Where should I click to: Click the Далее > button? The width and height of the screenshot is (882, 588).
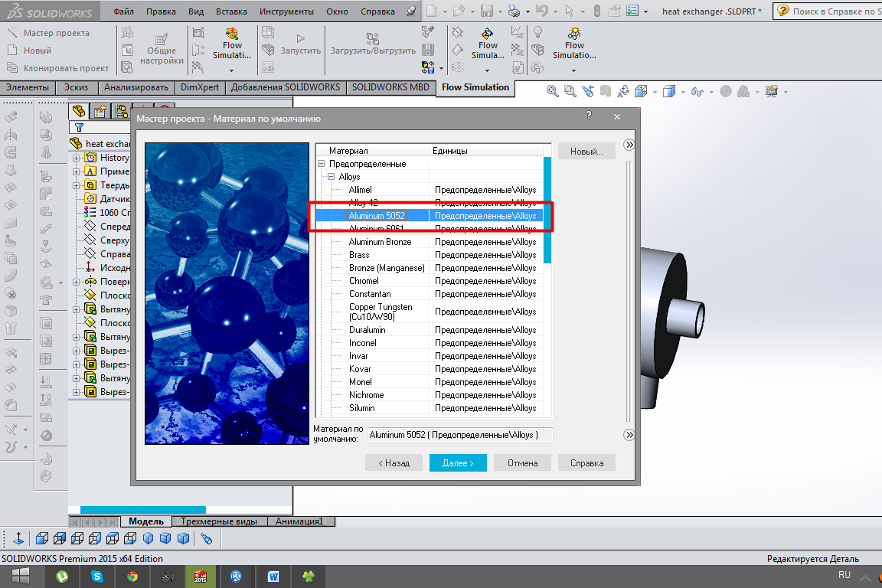pyautogui.click(x=458, y=462)
